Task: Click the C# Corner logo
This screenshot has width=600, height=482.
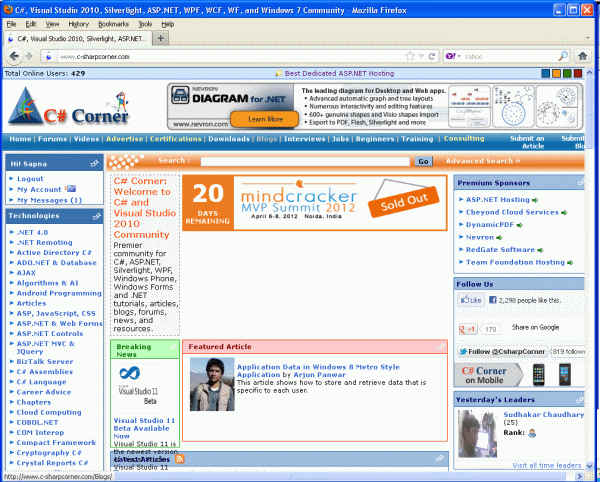Action: tap(69, 107)
